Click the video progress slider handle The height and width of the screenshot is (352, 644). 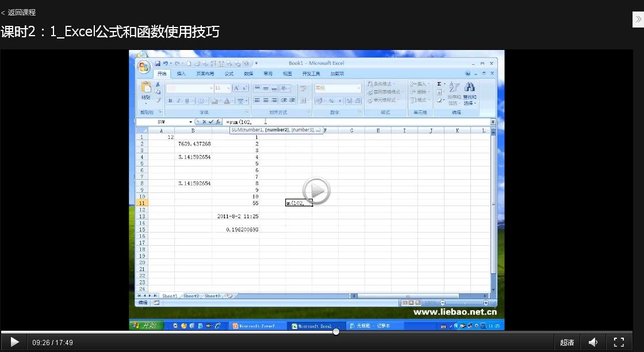click(336, 331)
